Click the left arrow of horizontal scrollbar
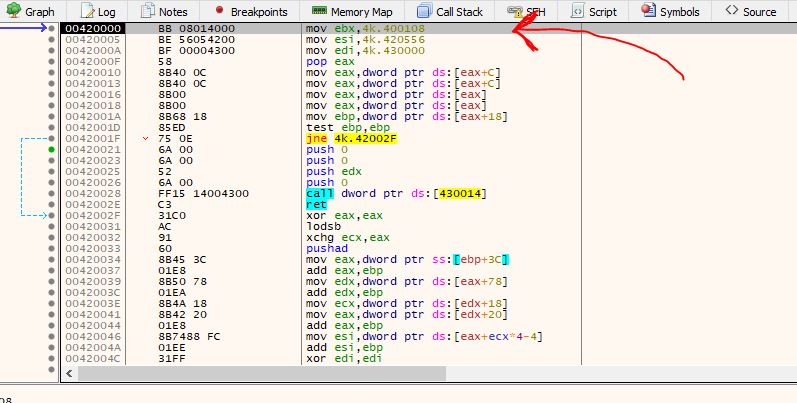This screenshot has width=797, height=403. (69, 373)
